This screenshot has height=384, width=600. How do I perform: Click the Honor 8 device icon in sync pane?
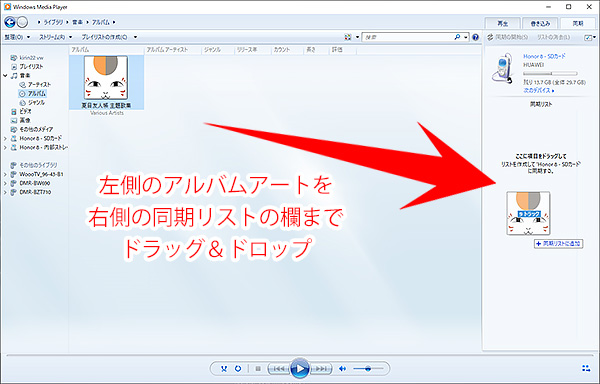[503, 68]
